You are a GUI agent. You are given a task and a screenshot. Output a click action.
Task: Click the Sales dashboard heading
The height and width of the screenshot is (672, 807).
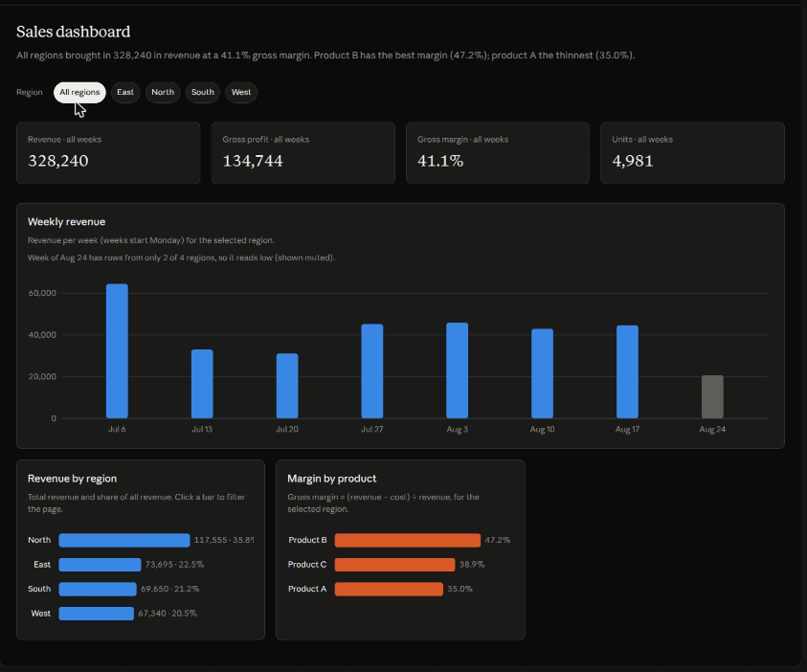click(74, 32)
